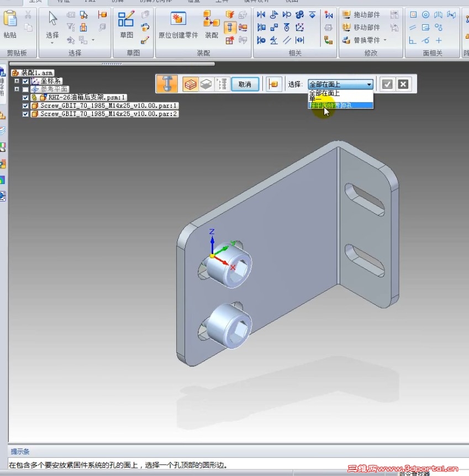The width and height of the screenshot is (469, 476).
Task: Expand the 参考平面 tree node
Action: 17,89
